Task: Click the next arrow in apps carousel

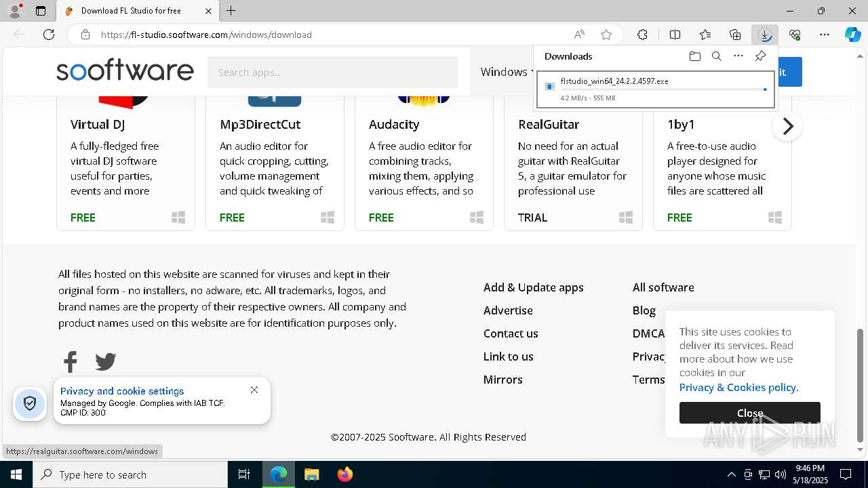Action: (787, 126)
